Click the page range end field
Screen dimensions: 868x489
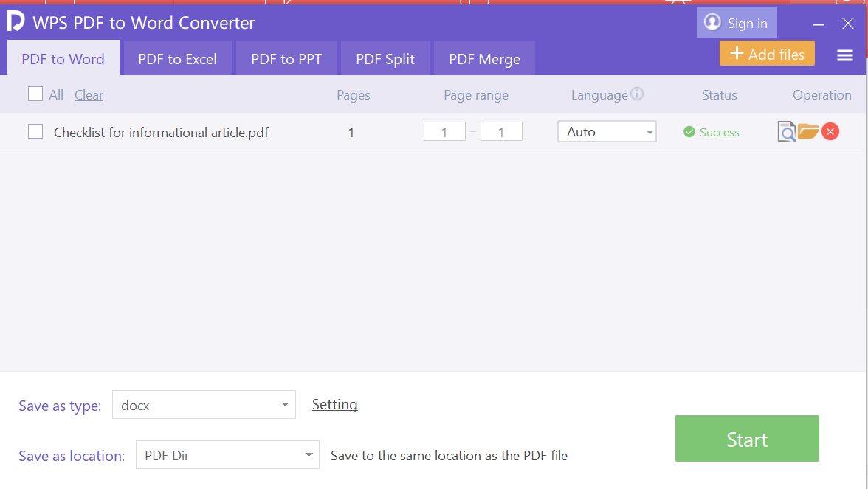point(502,131)
